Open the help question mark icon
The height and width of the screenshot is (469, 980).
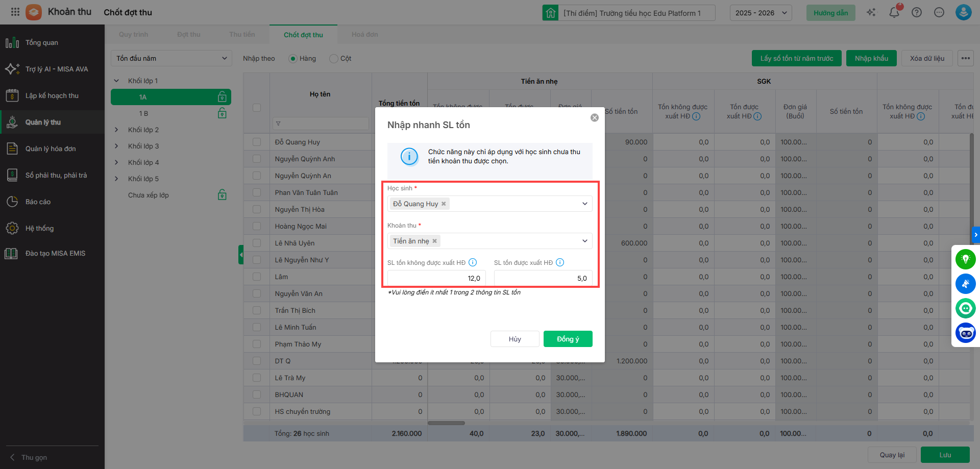coord(917,13)
